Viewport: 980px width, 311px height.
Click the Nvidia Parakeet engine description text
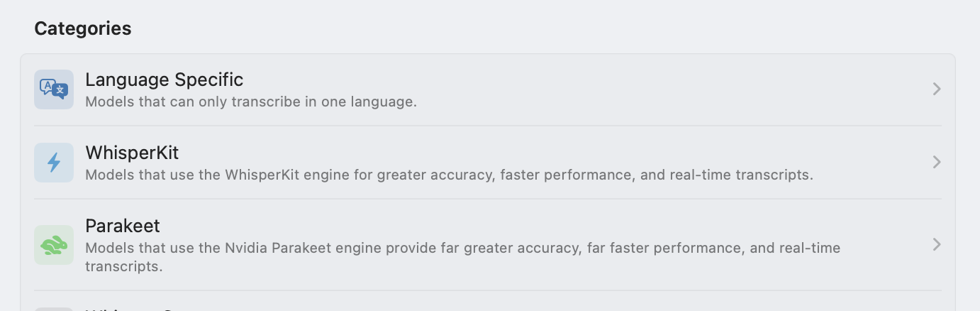[463, 257]
